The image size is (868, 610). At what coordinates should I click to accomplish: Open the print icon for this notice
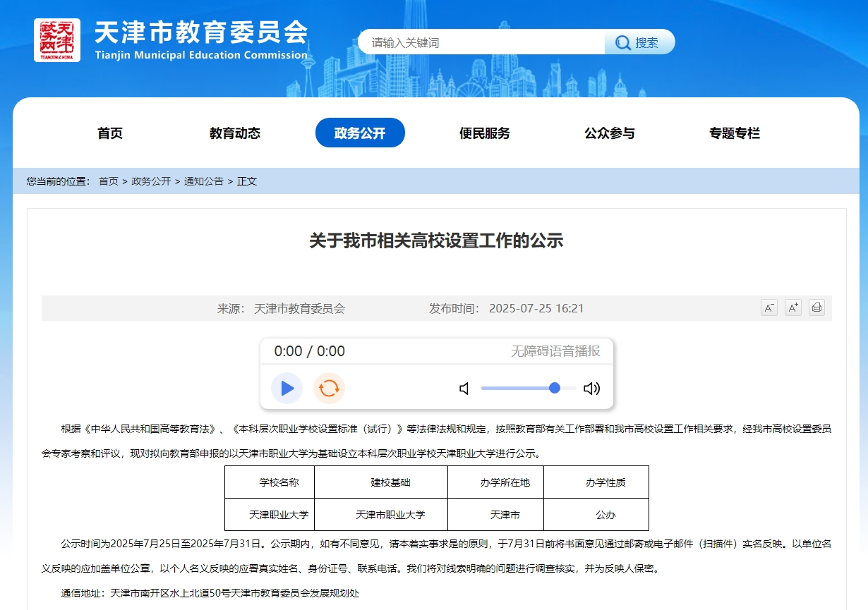click(x=816, y=307)
